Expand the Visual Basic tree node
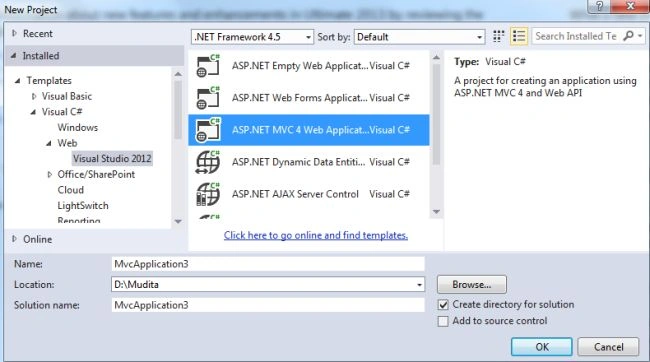The height and width of the screenshot is (362, 650). coord(34,97)
